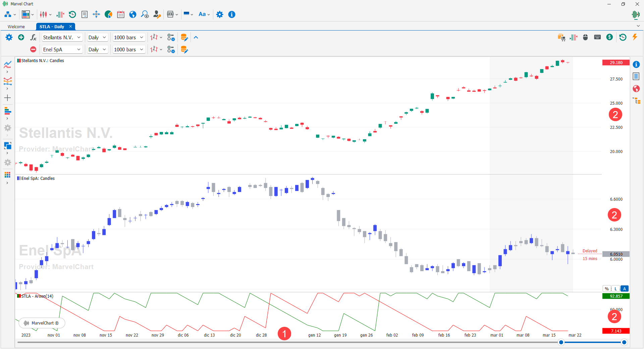The image size is (644, 349).
Task: Collapse symbol rows with the blue up chevron
Action: click(x=196, y=37)
